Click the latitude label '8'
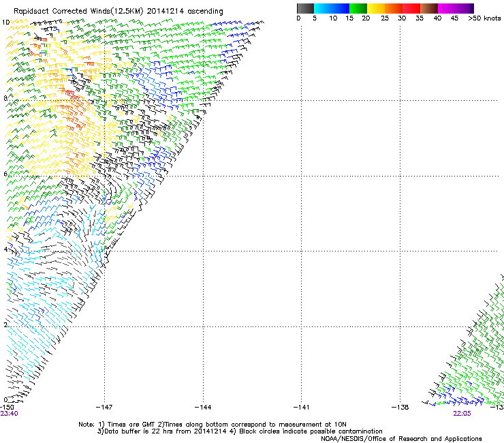Image resolution: width=504 pixels, height=443 pixels. tap(5, 98)
